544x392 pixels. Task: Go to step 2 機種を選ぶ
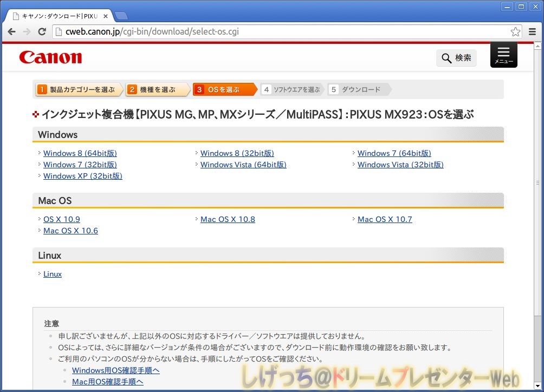tap(158, 89)
